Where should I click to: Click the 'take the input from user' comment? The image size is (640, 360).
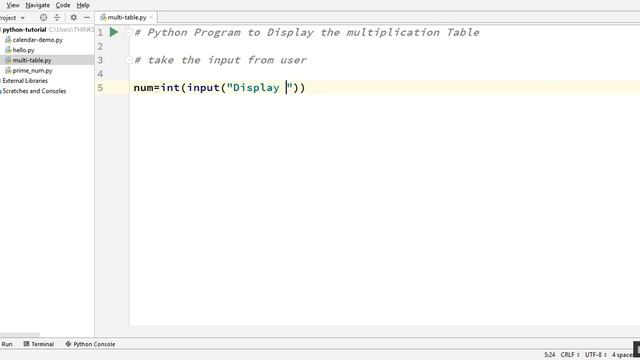click(227, 60)
